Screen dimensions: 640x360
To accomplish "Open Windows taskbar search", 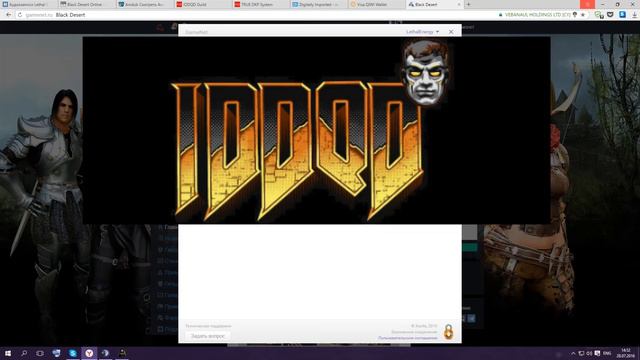I will point(24,353).
